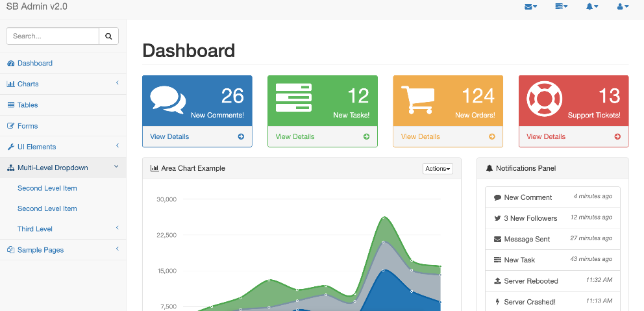Click the blue arrow circle on comments card
The image size is (644, 311).
241,136
